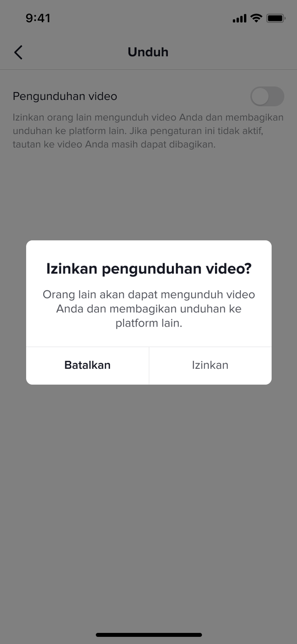Tap the Wi-Fi status icon

coord(256,18)
